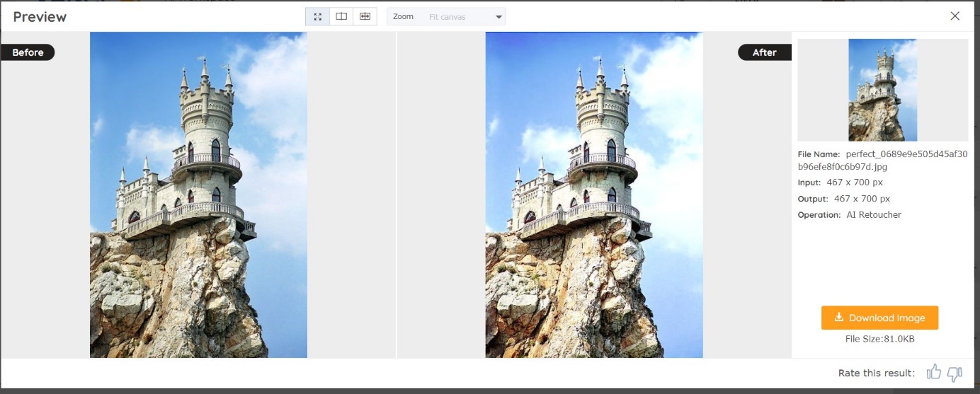
Task: Click the After label badge
Action: [764, 52]
